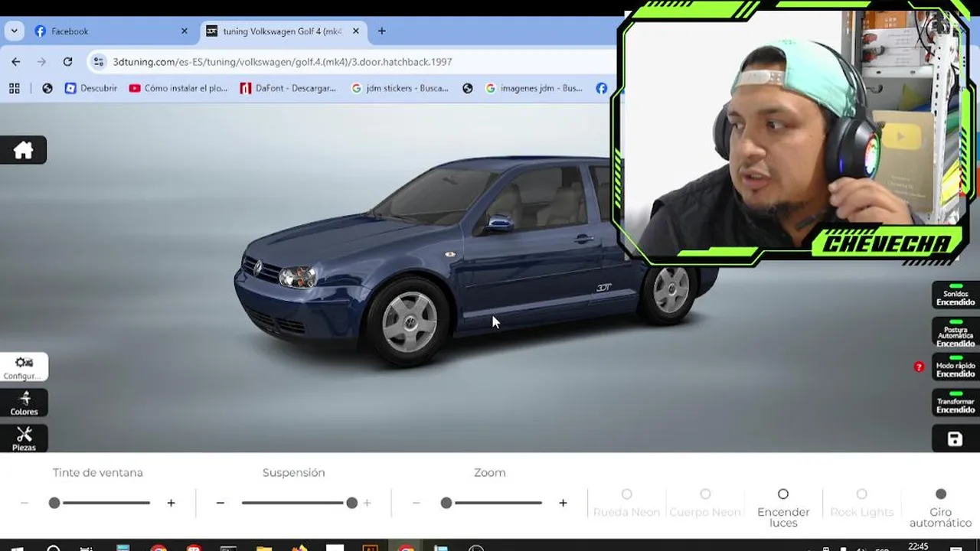The image size is (980, 551).
Task: Reload the 3dtuning page
Action: coord(67,61)
